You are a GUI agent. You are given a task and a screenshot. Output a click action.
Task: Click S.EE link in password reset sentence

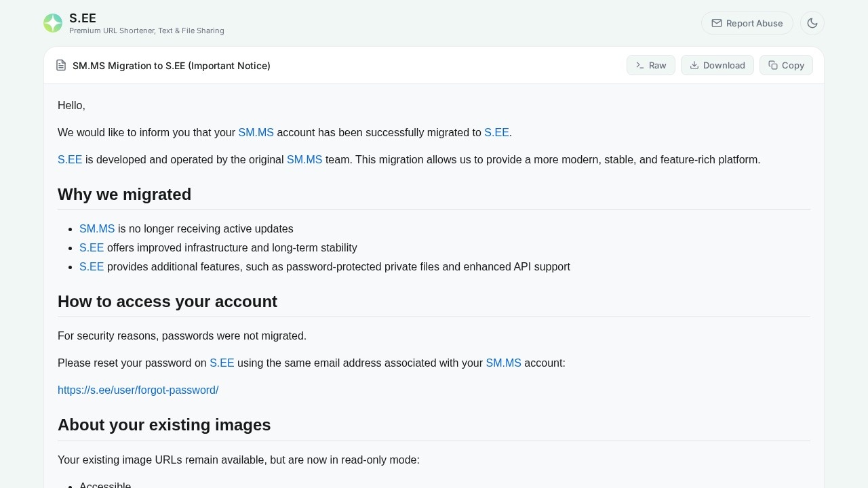(x=222, y=363)
